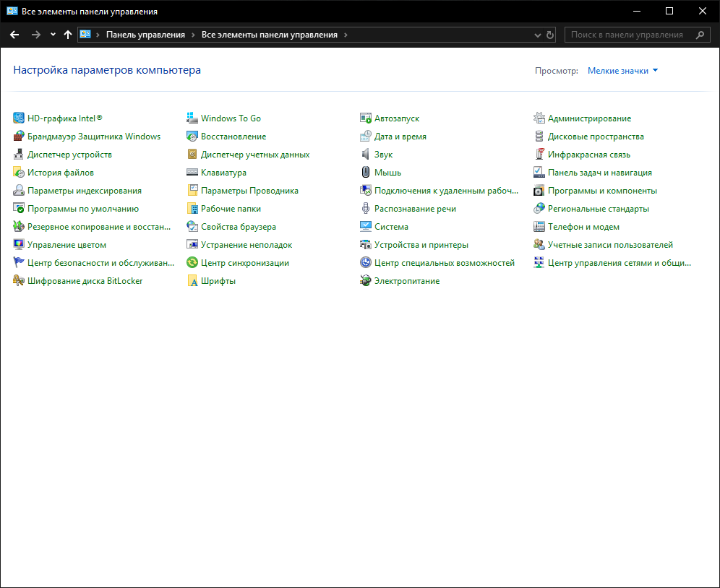
Task: Open the Региональные стандарты link
Action: pyautogui.click(x=599, y=208)
